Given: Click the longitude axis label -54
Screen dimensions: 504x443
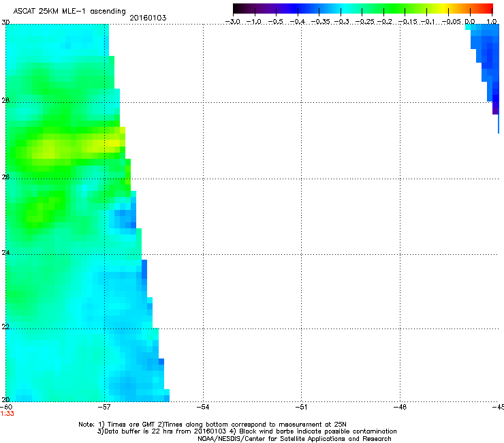Looking at the screenshot, I should [x=203, y=408].
